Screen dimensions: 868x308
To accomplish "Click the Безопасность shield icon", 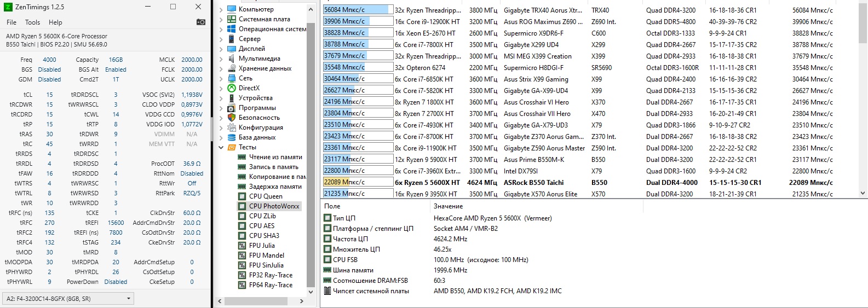I will pyautogui.click(x=232, y=118).
